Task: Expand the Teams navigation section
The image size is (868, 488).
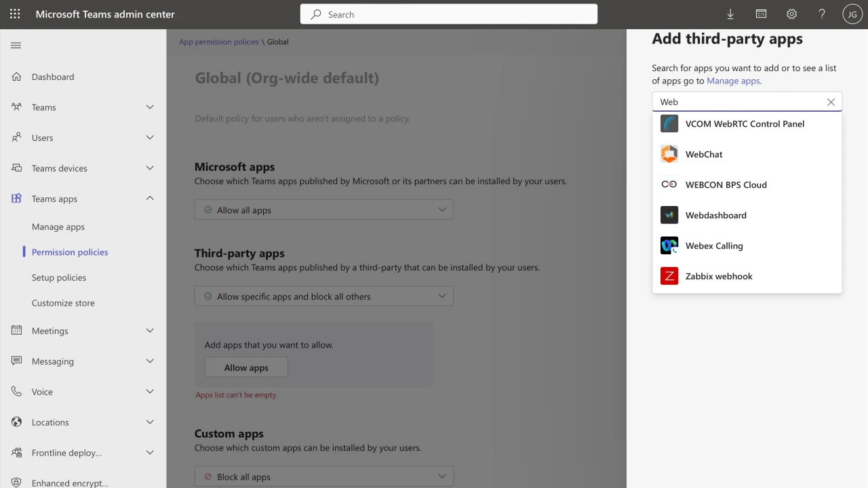Action: 150,107
